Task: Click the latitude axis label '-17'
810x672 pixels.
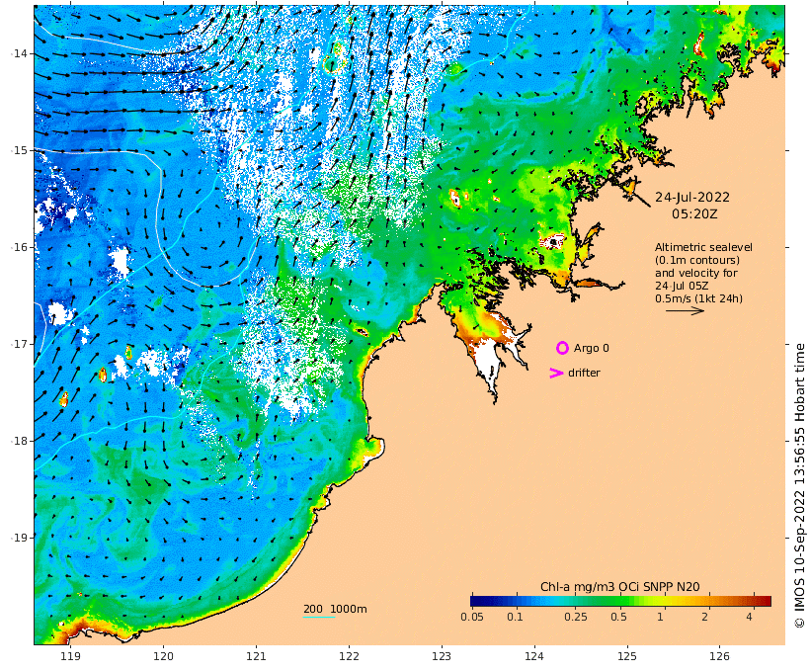Action: (x=20, y=344)
